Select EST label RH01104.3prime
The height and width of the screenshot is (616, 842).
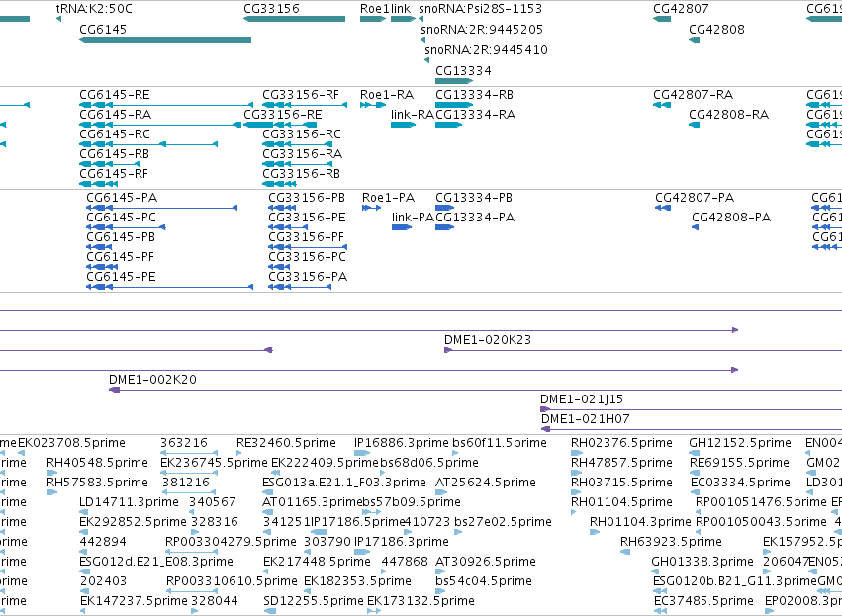pos(640,522)
